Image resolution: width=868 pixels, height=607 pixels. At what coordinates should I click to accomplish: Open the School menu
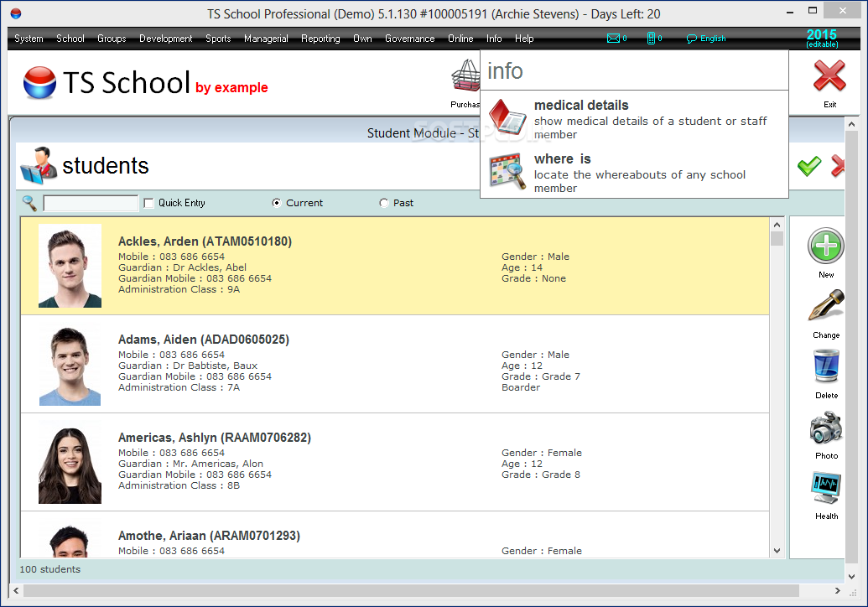pyautogui.click(x=70, y=39)
